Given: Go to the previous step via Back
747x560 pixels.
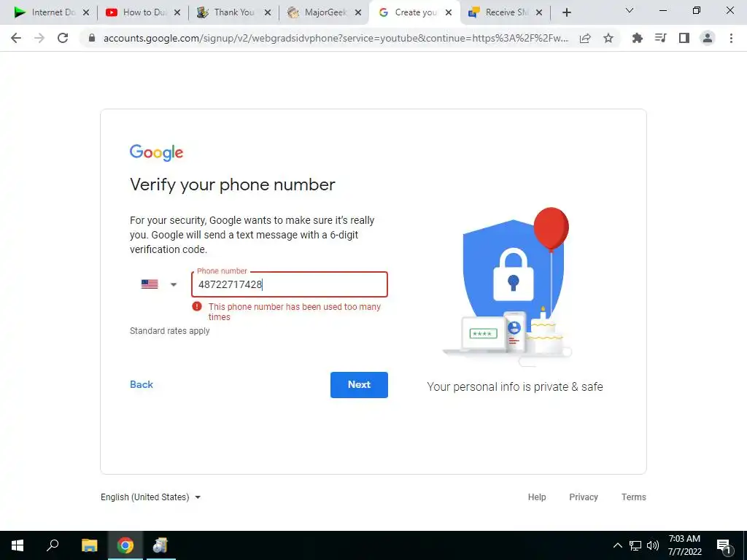Looking at the screenshot, I should pyautogui.click(x=142, y=385).
